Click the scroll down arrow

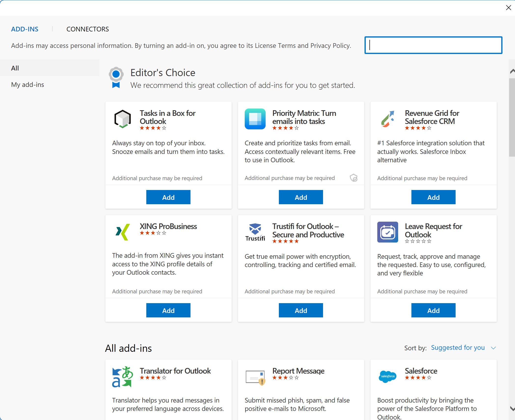click(512, 408)
